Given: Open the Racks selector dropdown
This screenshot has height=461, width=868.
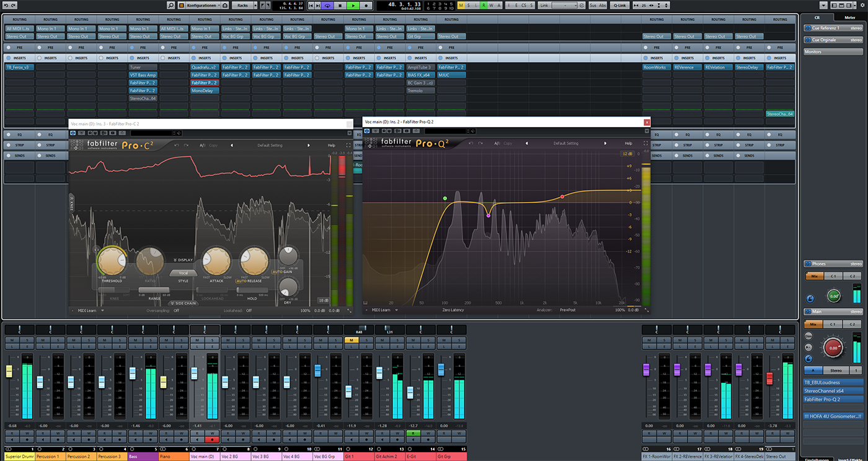Looking at the screenshot, I should pyautogui.click(x=244, y=6).
